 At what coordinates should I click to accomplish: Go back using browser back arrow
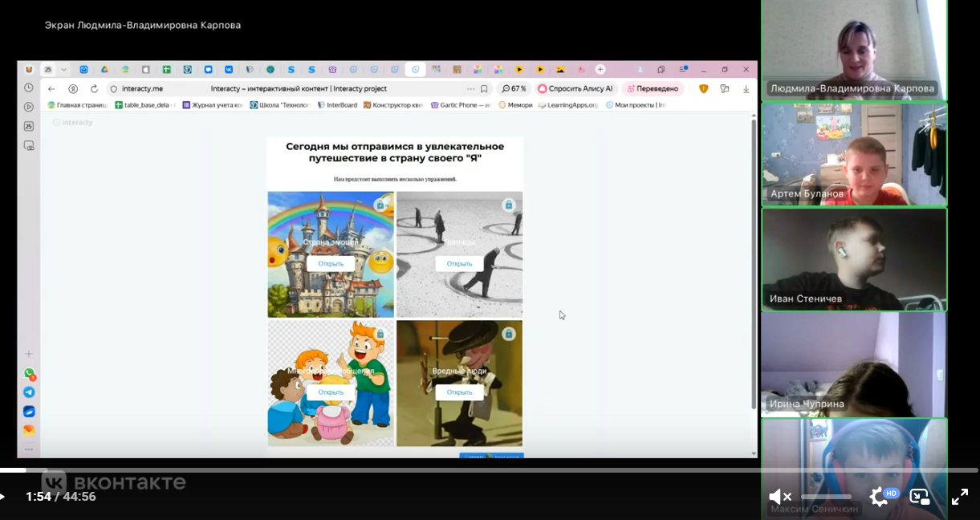coord(51,89)
